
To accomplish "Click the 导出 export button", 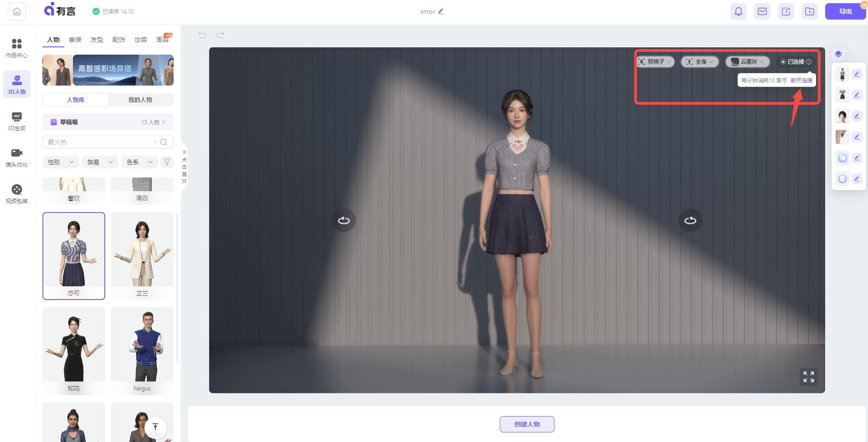I will click(x=846, y=11).
